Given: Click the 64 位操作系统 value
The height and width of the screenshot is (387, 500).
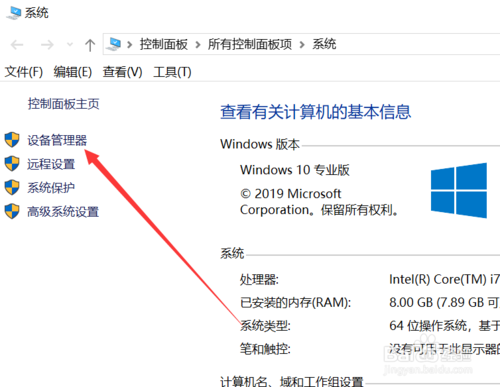Looking at the screenshot, I should point(444,326).
